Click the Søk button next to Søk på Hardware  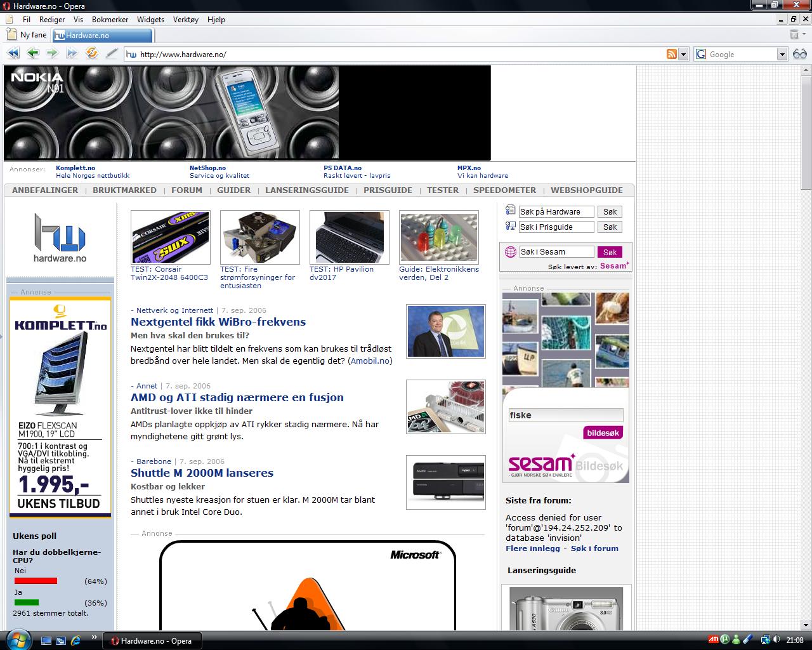(610, 212)
